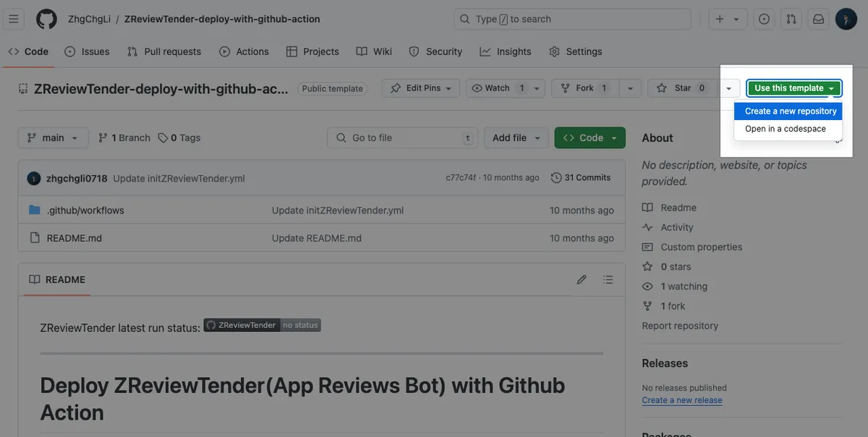Open the global navigation hamburger menu
Screen dimensions: 868x437
[13, 19]
